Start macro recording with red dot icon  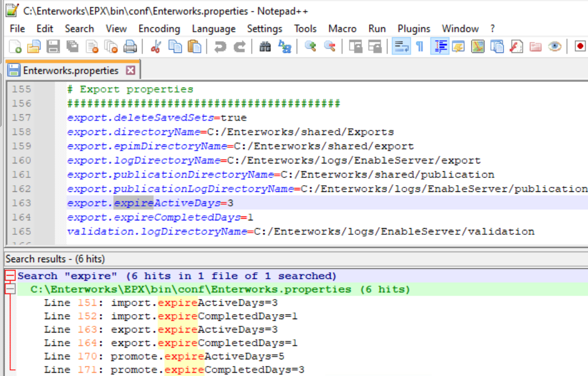pyautogui.click(x=580, y=47)
